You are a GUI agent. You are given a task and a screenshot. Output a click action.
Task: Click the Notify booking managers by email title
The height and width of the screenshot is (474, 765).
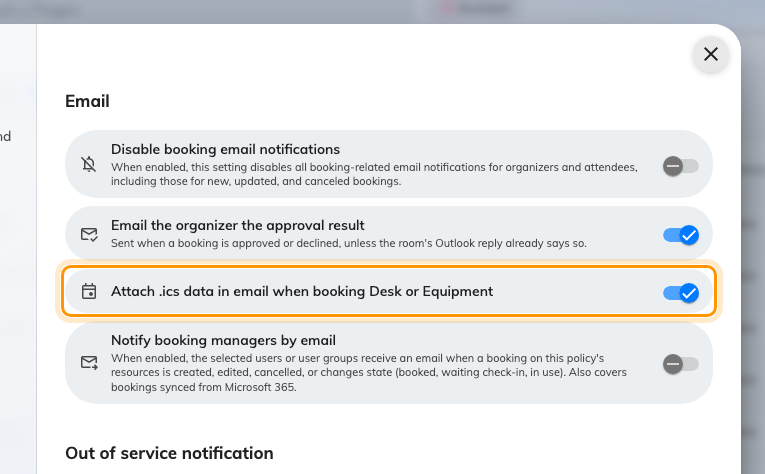[223, 340]
